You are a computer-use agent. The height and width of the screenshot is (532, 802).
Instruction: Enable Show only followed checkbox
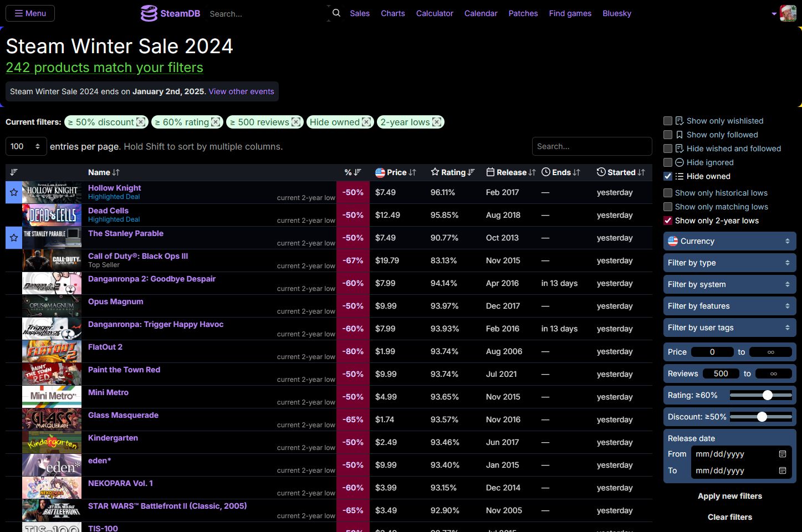point(668,135)
